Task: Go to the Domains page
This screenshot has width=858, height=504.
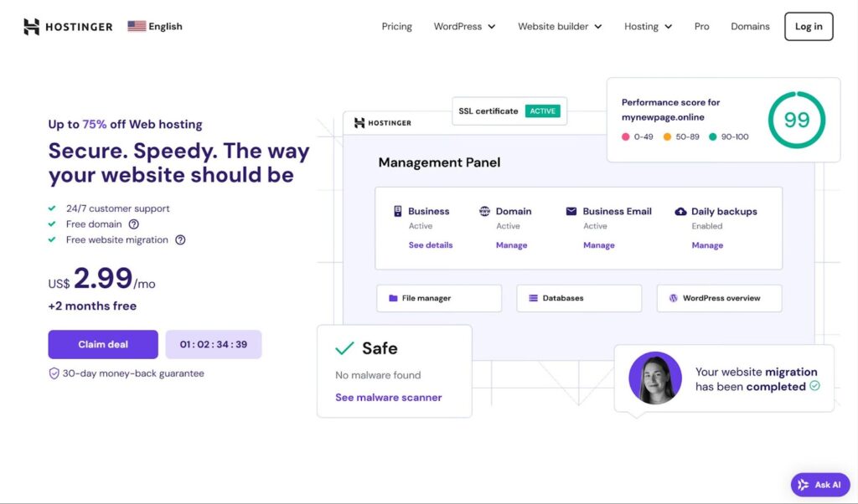Action: (x=750, y=27)
